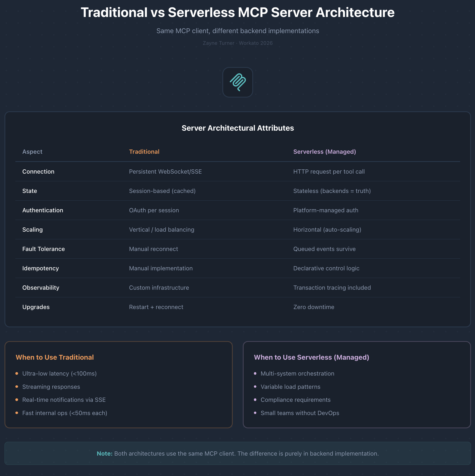Viewport: 475px width, 476px height.
Task: Click the teal Workato logo icon
Action: click(x=237, y=82)
